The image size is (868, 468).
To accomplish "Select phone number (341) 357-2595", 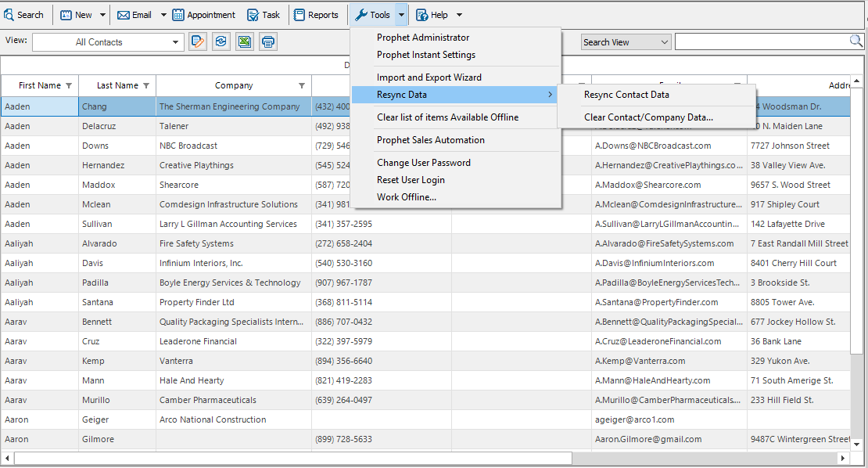I will [x=382, y=224].
